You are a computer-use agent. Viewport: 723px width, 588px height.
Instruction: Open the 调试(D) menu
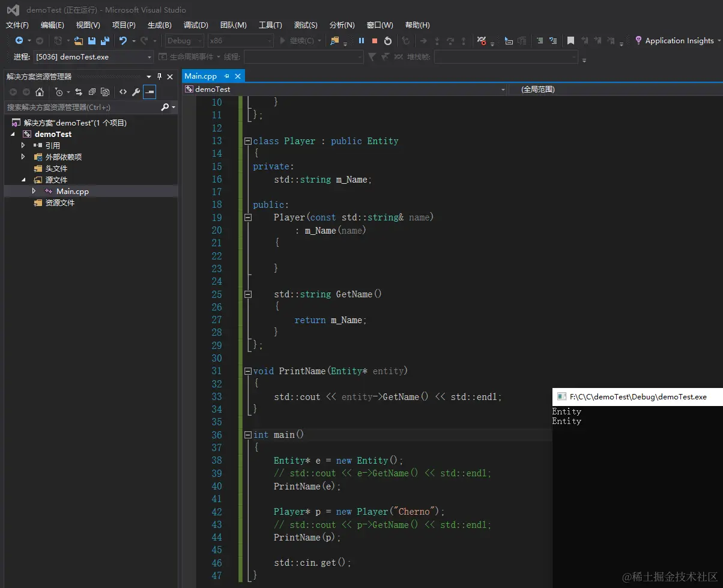point(196,25)
